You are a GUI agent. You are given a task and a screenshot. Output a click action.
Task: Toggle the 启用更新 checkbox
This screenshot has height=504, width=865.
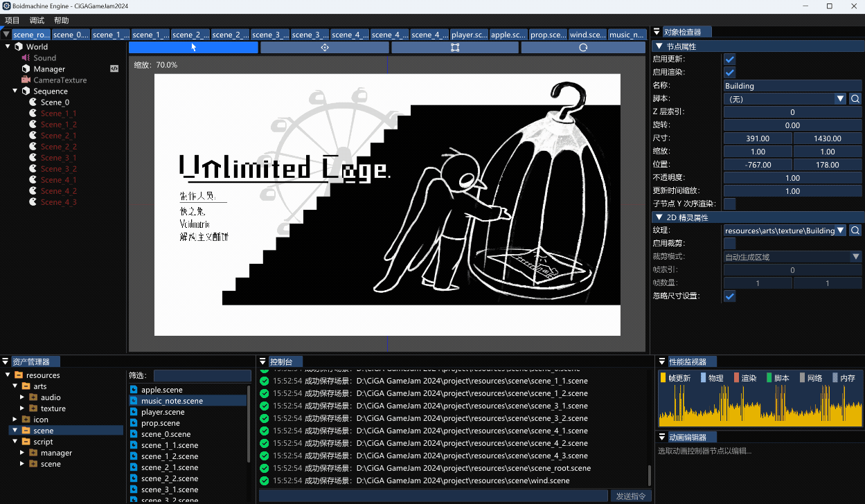729,59
